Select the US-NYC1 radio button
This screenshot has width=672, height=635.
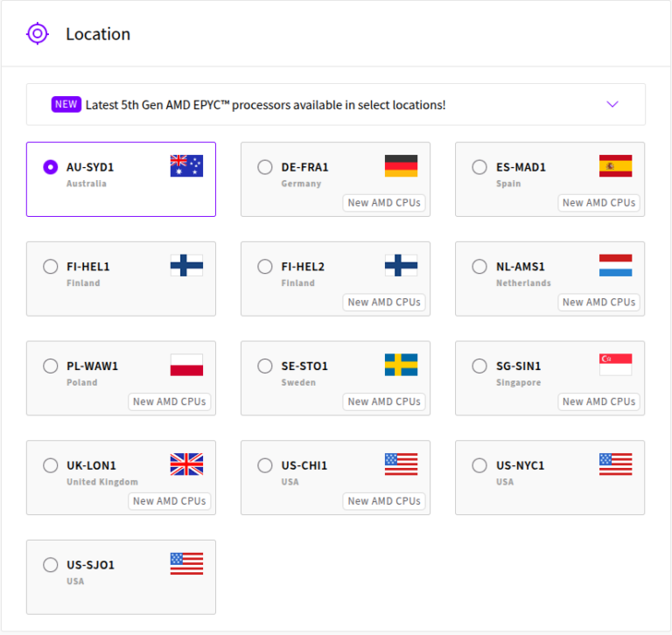click(479, 465)
